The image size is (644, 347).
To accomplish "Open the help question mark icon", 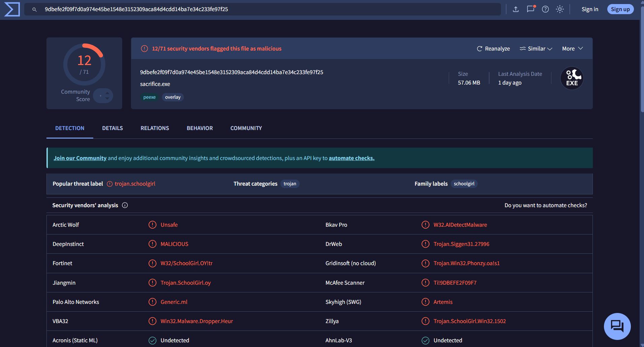I will tap(545, 9).
